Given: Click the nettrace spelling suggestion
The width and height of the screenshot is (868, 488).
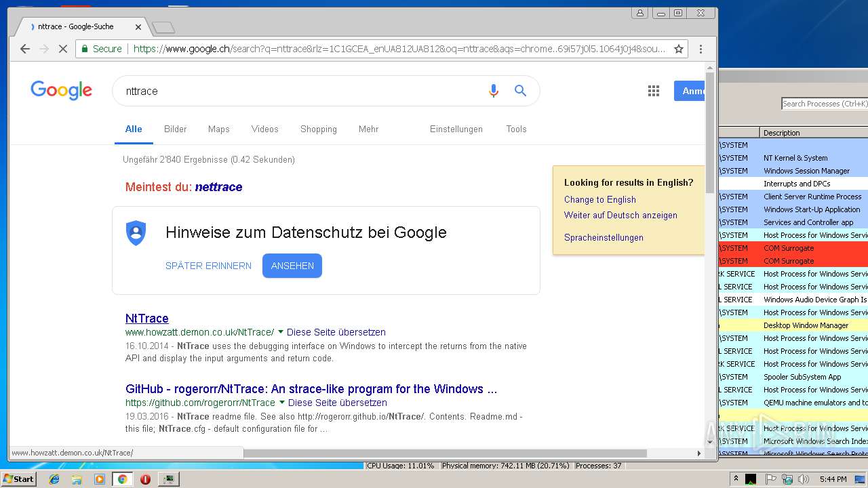Looking at the screenshot, I should click(218, 187).
